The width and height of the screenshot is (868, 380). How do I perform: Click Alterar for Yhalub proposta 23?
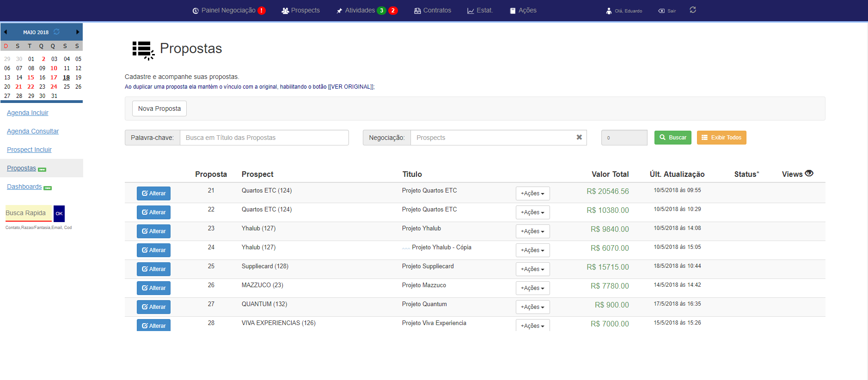[153, 231]
